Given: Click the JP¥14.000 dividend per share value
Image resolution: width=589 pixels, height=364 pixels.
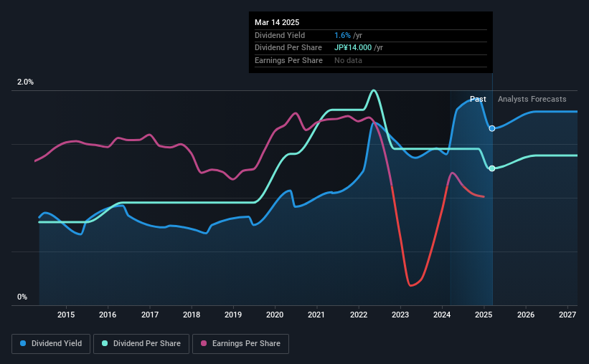Looking at the screenshot, I should tap(353, 48).
